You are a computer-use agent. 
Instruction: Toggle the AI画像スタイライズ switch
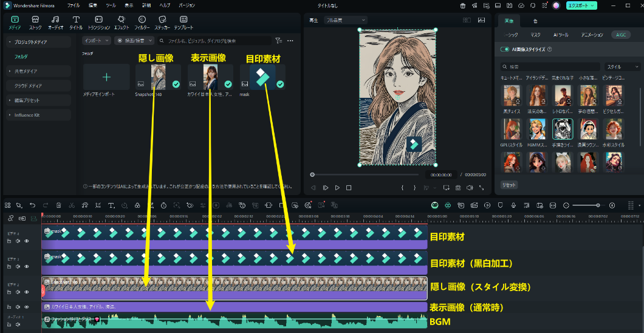pyautogui.click(x=505, y=49)
